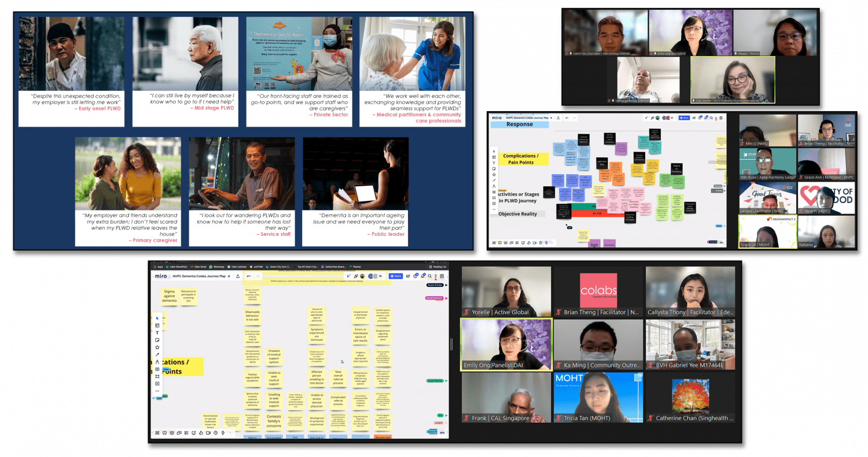This screenshot has width=868, height=457.
Task: Click the Early onset PLWD quote card
Action: click(72, 72)
